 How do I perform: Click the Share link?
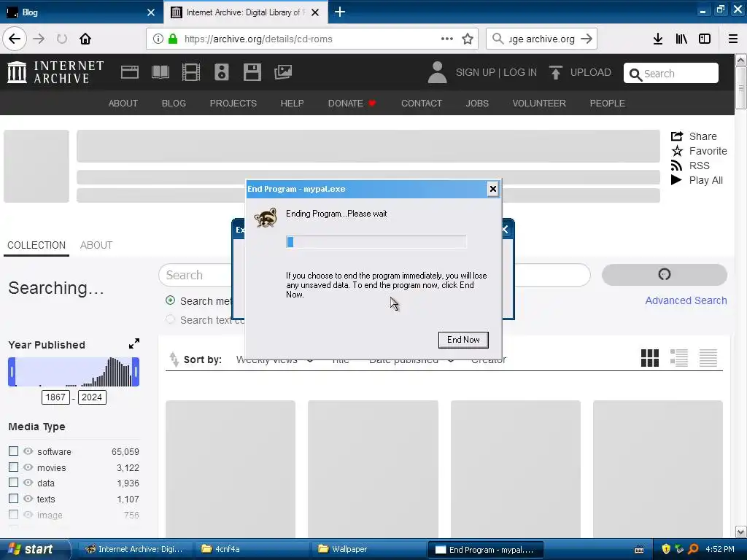694,136
